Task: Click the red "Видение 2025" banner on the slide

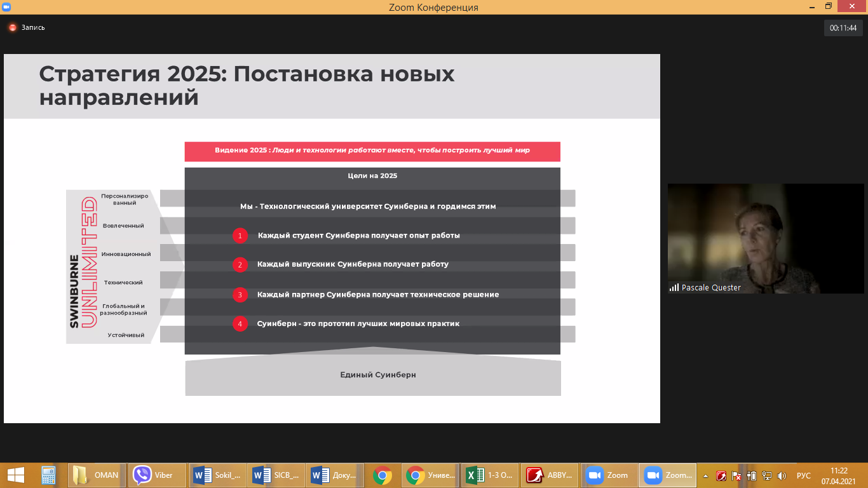Action: (x=372, y=151)
